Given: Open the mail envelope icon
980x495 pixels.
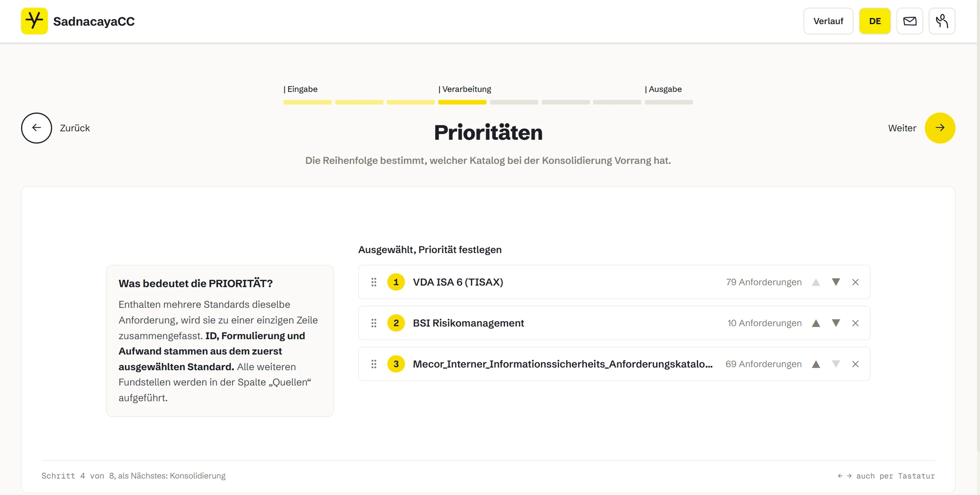Looking at the screenshot, I should click(910, 21).
